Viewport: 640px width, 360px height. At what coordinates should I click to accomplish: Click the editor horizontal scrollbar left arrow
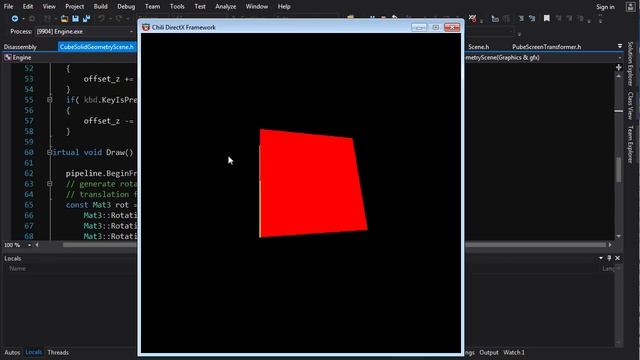[37, 245]
